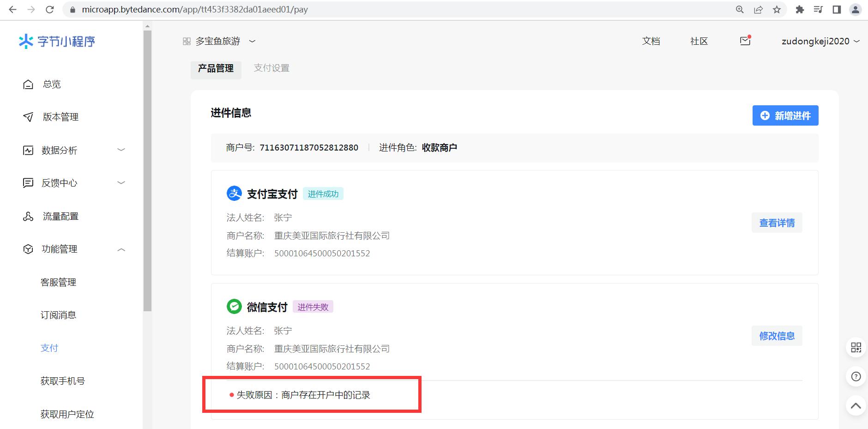Open the zudongkeji2020 account dropdown

point(820,41)
